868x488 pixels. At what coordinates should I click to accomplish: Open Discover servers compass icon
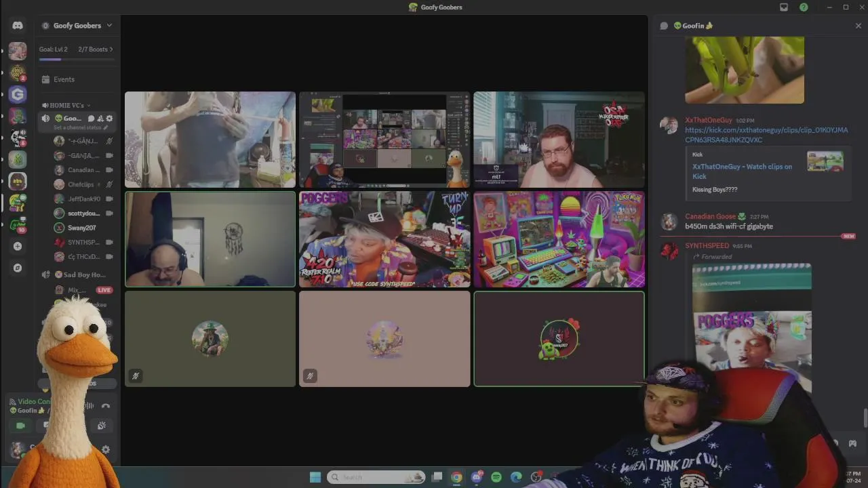18,268
